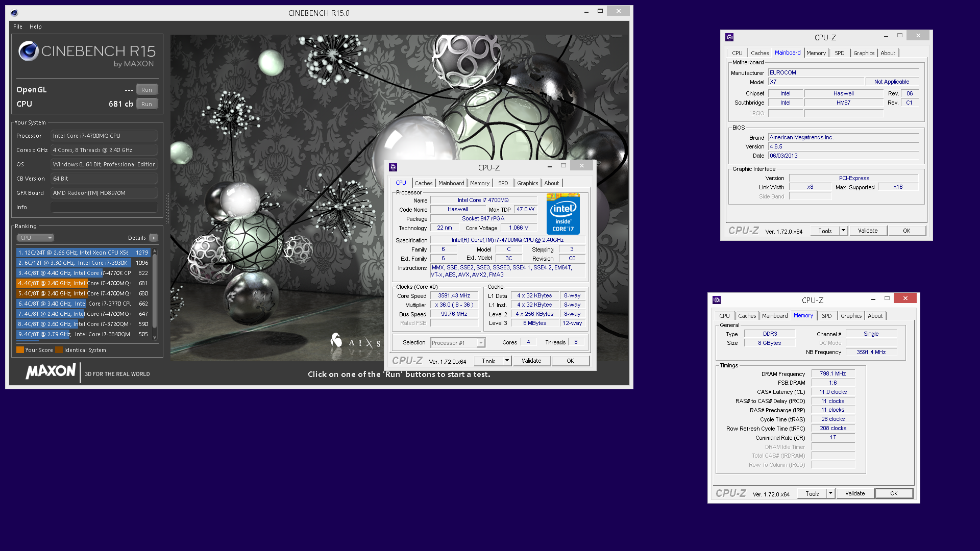Image resolution: width=980 pixels, height=551 pixels.
Task: Click Validate in Mainboard CPU-Z window
Action: tap(867, 231)
